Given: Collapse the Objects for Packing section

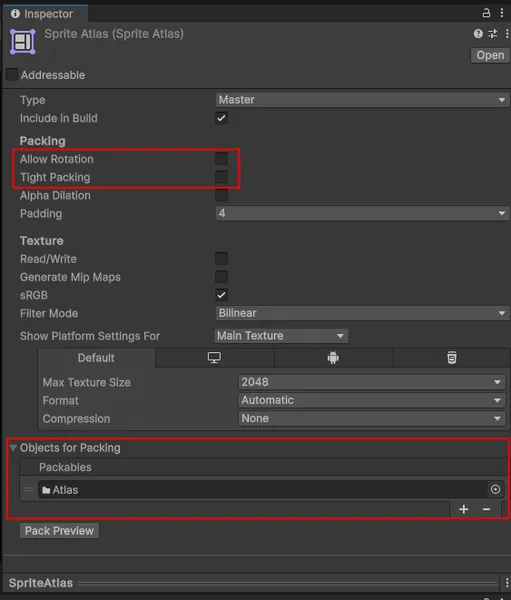Looking at the screenshot, I should pos(13,448).
